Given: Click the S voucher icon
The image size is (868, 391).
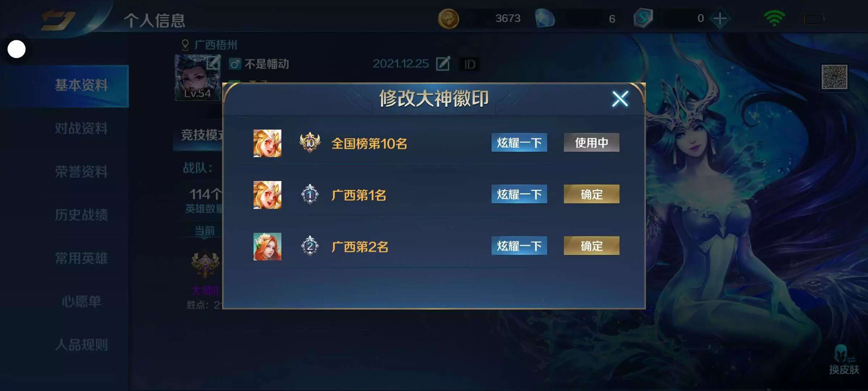Looking at the screenshot, I should (643, 18).
